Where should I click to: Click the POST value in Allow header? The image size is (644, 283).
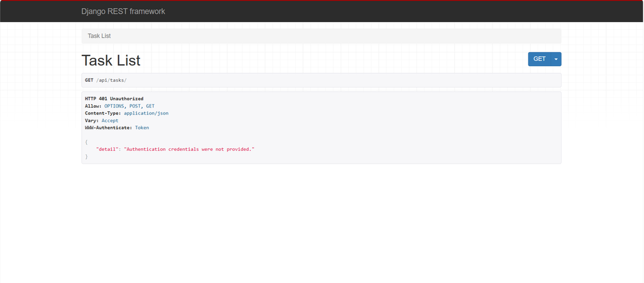tap(135, 106)
